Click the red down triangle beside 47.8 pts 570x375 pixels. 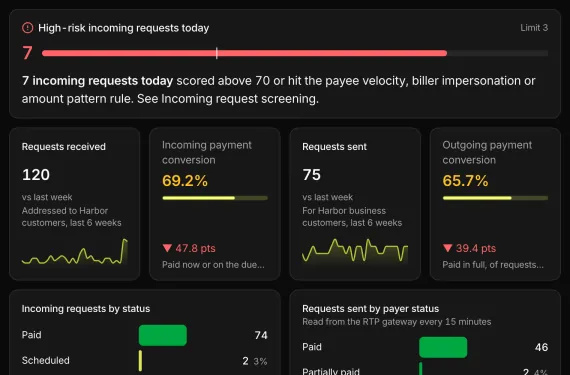[x=167, y=248]
